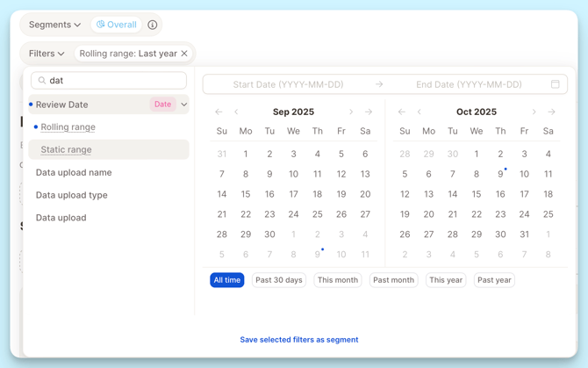Open the calendar icon in date field
Viewport: 588px width, 368px height.
[555, 84]
